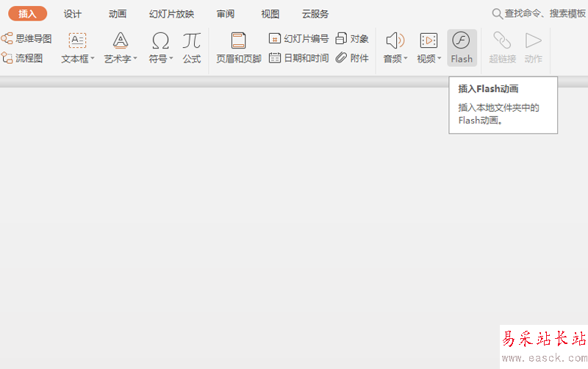Insert a 流程图 flowchart
Image resolution: width=588 pixels, height=369 pixels.
[x=22, y=58]
